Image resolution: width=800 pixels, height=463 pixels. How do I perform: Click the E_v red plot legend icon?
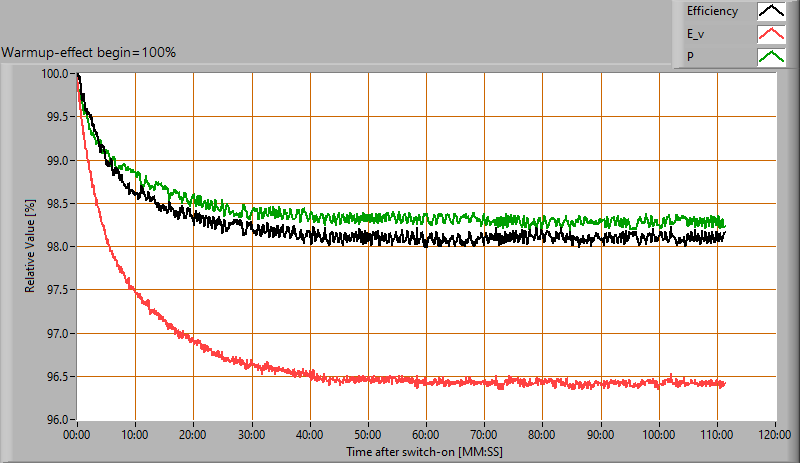(770, 34)
